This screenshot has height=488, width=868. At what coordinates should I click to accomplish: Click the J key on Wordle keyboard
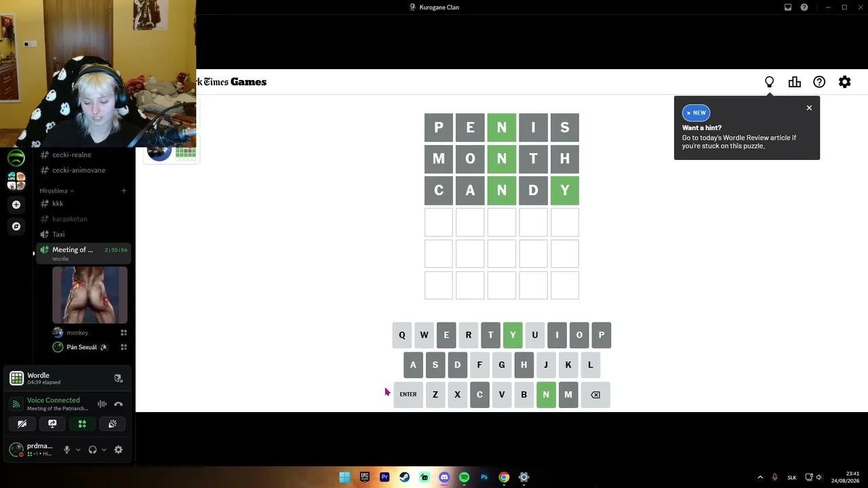coord(546,365)
